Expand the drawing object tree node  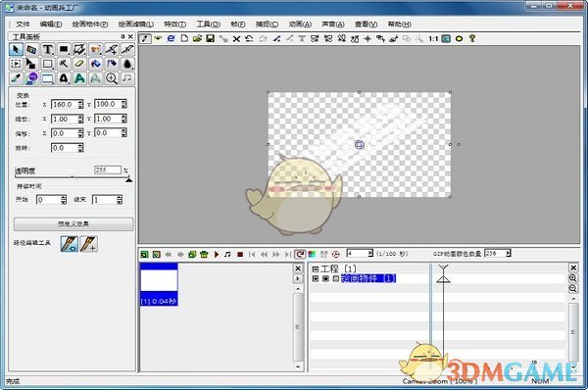click(x=315, y=278)
